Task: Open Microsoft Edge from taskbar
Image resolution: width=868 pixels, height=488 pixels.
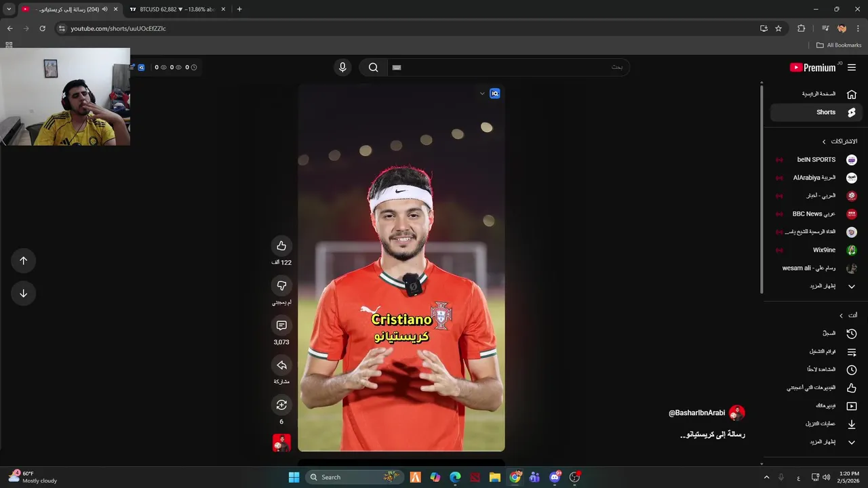Action: [x=455, y=477]
